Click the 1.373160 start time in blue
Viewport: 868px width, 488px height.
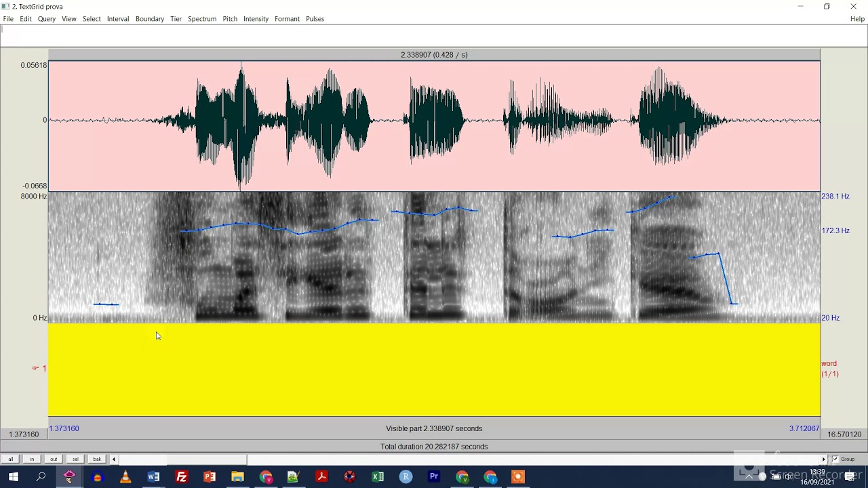pyautogui.click(x=64, y=428)
